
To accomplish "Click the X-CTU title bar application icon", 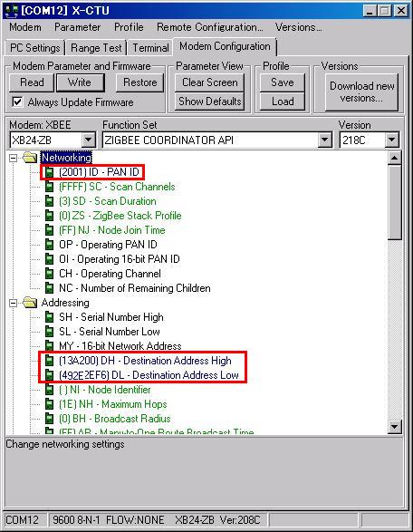I will (x=11, y=11).
